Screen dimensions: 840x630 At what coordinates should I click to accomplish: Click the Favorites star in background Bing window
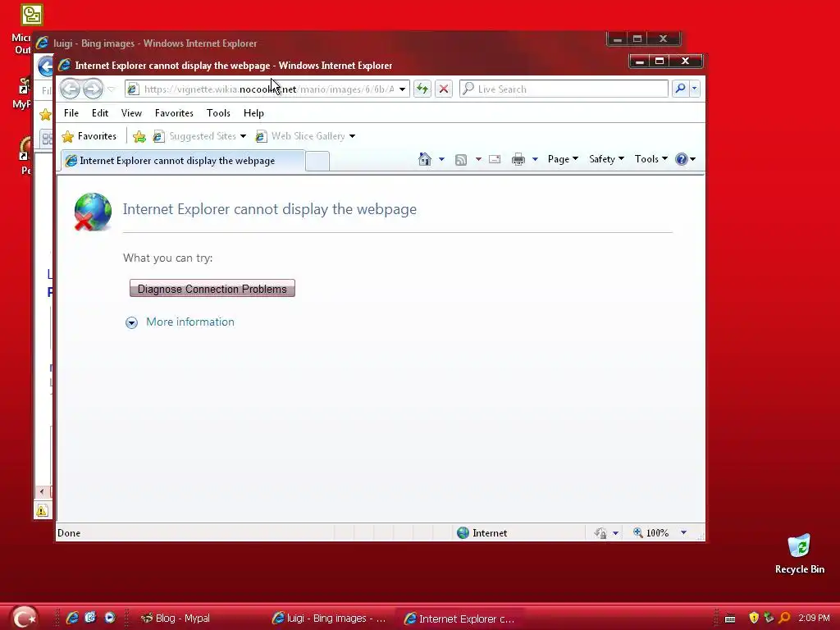[45, 114]
